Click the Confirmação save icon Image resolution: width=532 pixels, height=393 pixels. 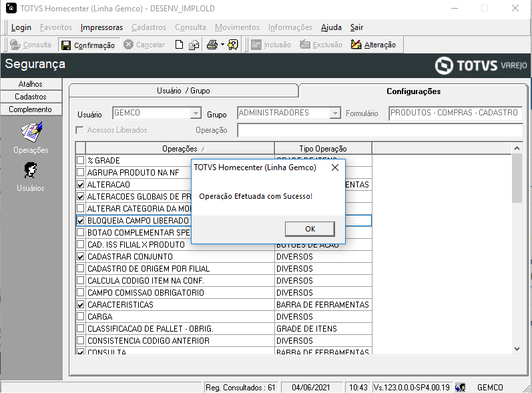66,45
